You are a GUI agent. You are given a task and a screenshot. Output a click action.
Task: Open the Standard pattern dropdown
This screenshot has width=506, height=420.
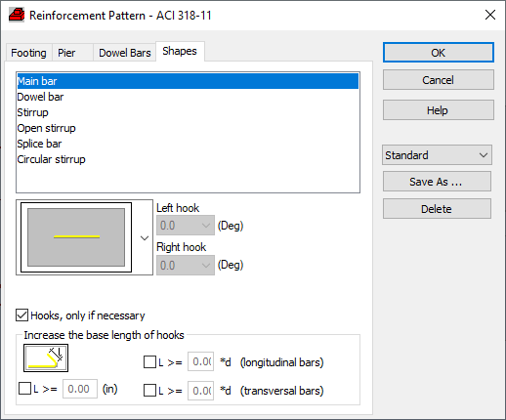[x=437, y=155]
